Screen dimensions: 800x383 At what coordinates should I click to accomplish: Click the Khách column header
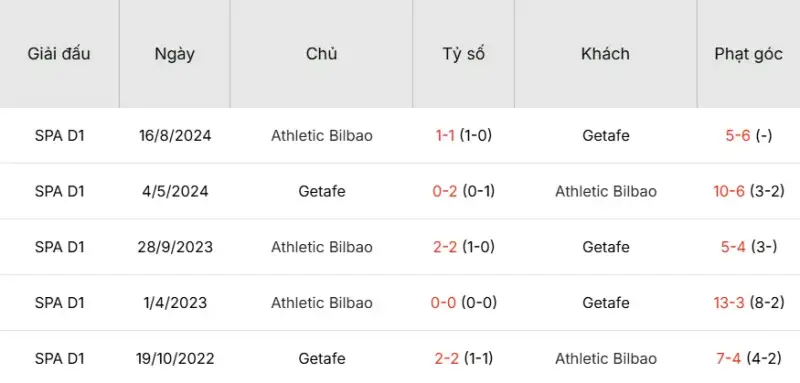pyautogui.click(x=605, y=54)
